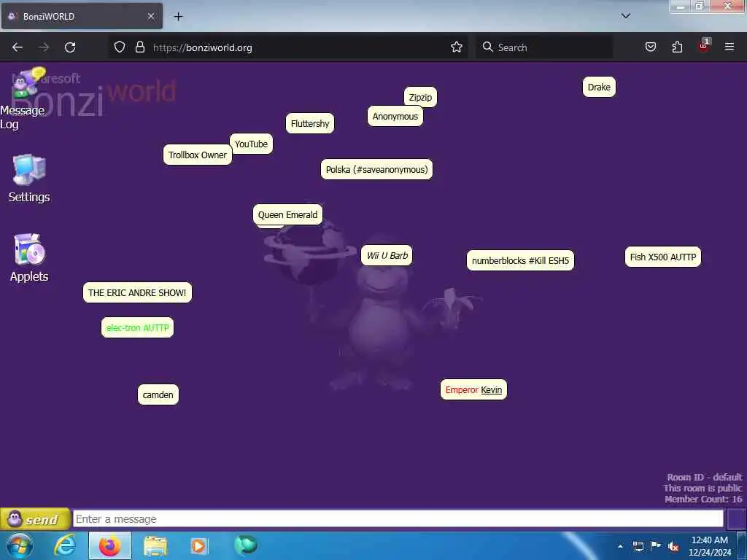Click the purple square beside message box
This screenshot has width=747, height=560.
(x=736, y=519)
